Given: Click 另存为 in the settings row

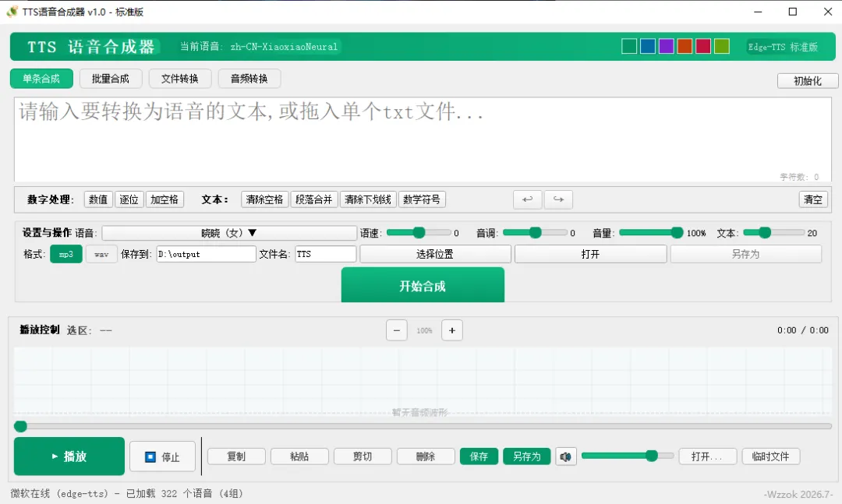Looking at the screenshot, I should coord(746,254).
